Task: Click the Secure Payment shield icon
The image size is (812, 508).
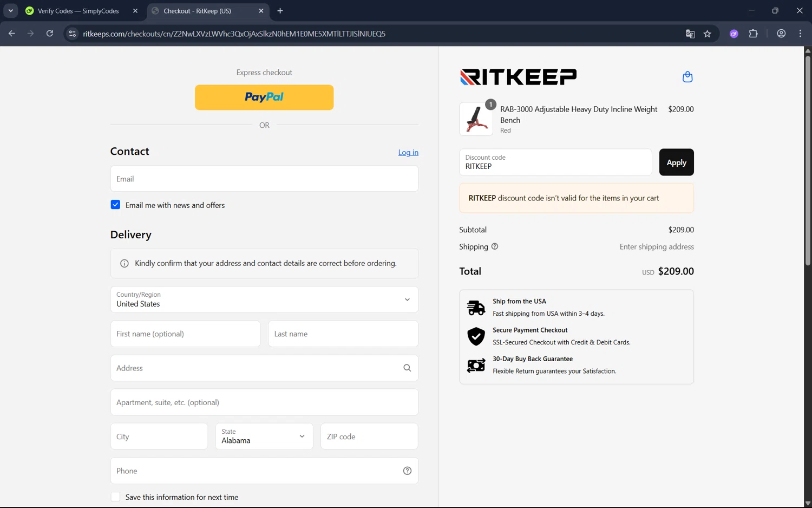Action: (x=476, y=336)
